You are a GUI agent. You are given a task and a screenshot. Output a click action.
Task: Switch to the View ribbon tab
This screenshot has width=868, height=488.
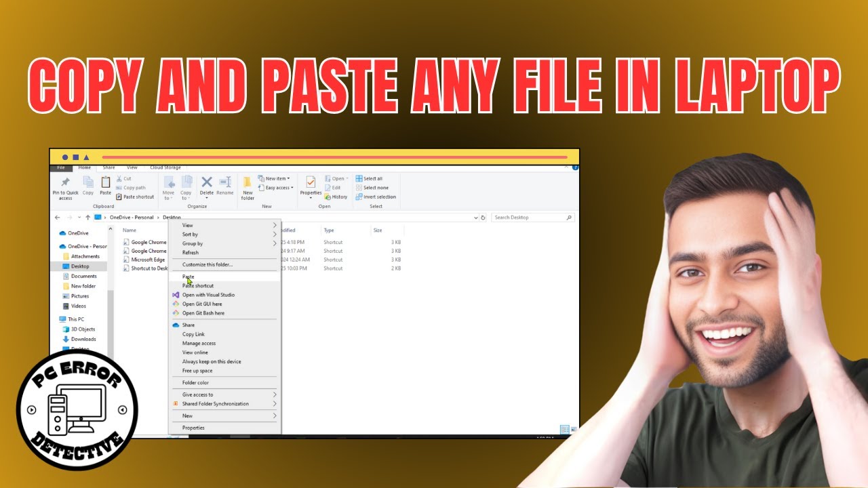[x=132, y=167]
